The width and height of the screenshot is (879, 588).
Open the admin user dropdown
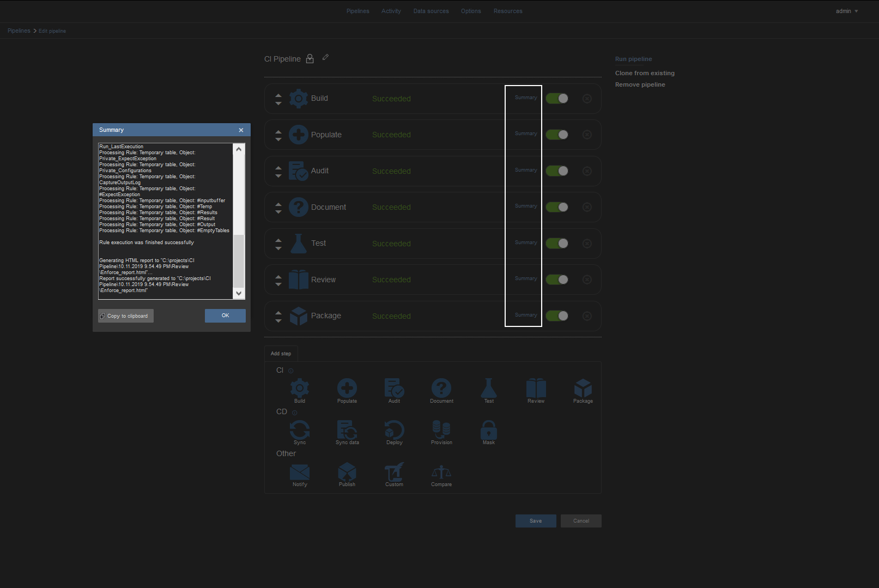click(x=847, y=11)
